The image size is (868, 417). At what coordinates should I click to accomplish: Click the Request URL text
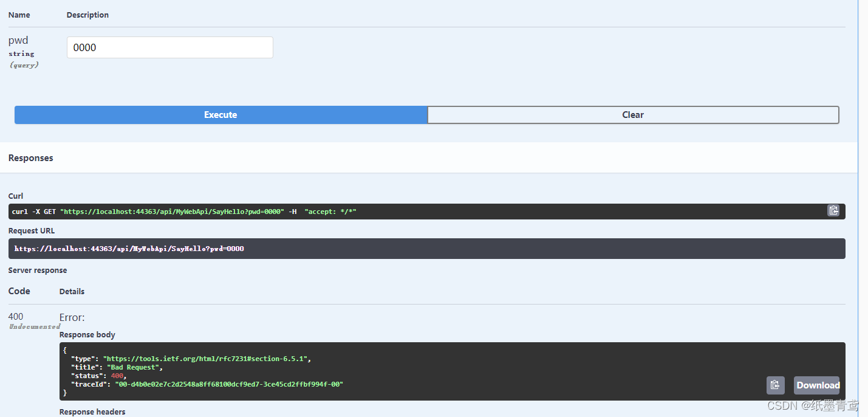[129, 249]
